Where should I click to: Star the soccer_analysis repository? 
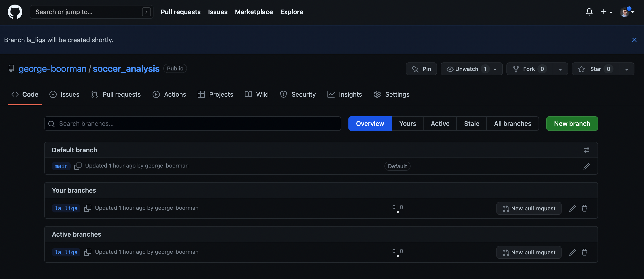(595, 69)
